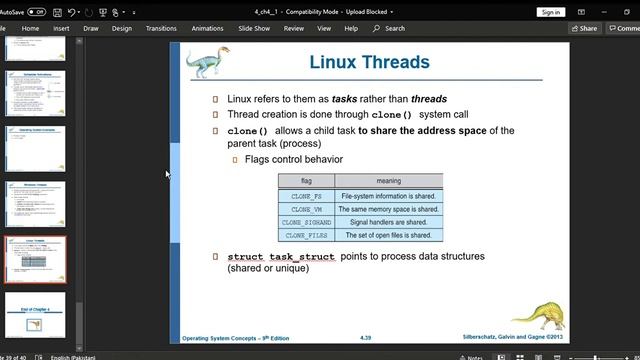Click English (Pakistan) language indicator

click(73, 358)
